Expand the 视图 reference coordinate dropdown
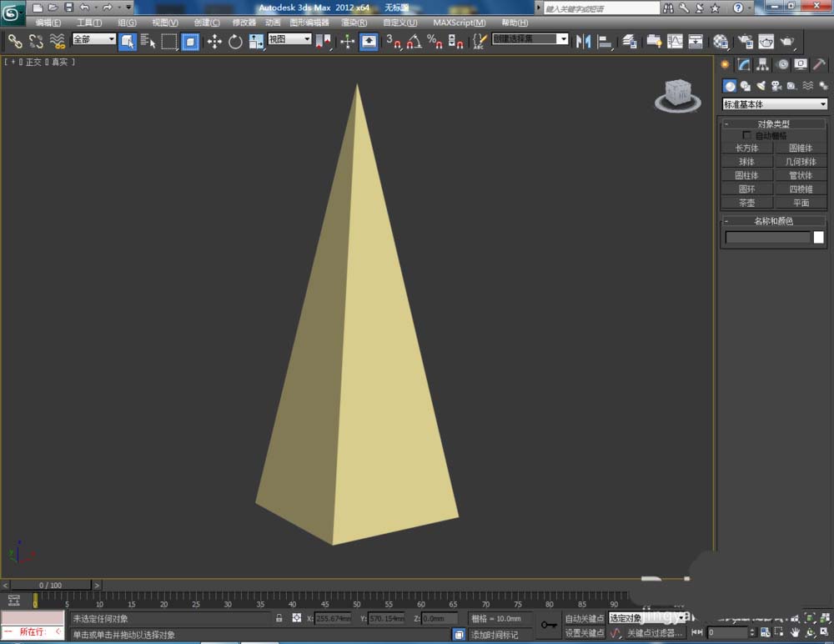Viewport: 834px width, 644px height. click(x=289, y=39)
